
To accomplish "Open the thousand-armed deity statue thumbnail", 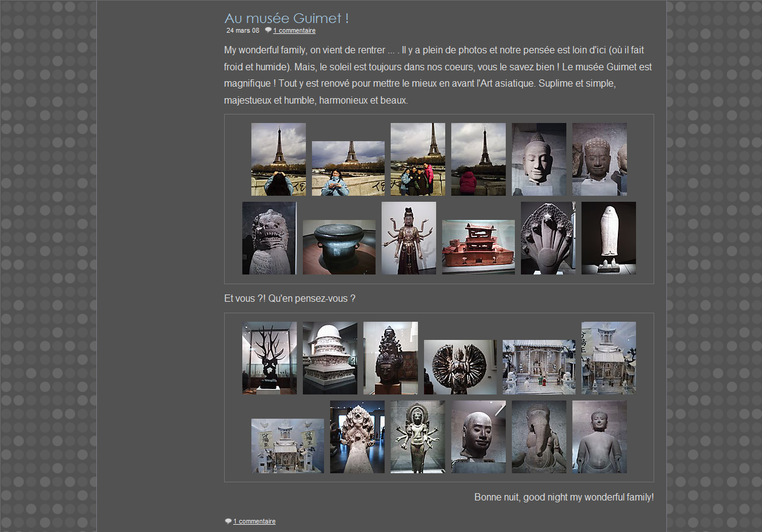I will pyautogui.click(x=460, y=367).
